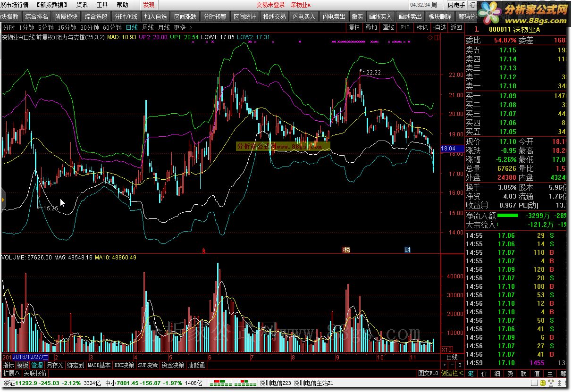This screenshot has height=392, width=572.
Task: Click the 22.22 high price label
Action: 373,72
